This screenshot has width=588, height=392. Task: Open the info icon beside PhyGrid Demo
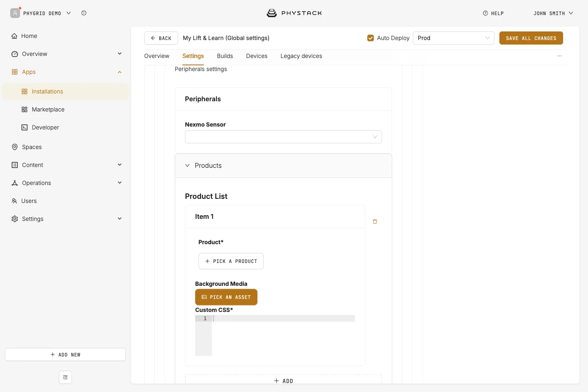pos(84,13)
